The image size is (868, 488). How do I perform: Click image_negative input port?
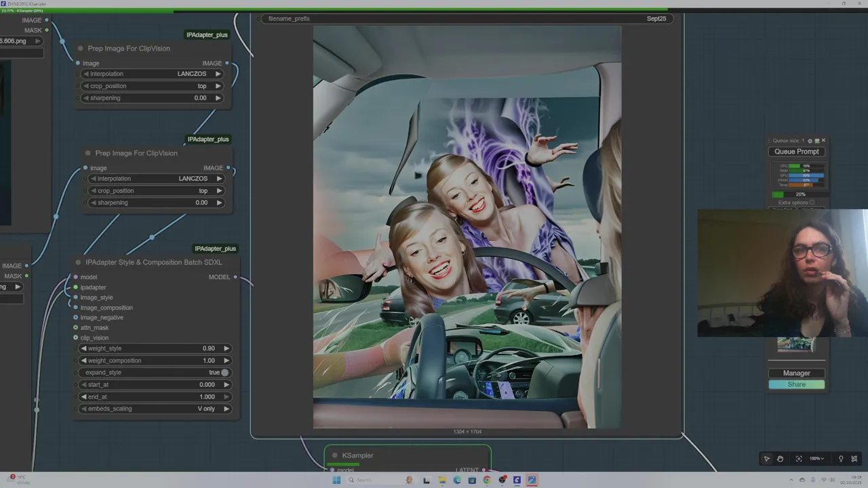coord(75,317)
